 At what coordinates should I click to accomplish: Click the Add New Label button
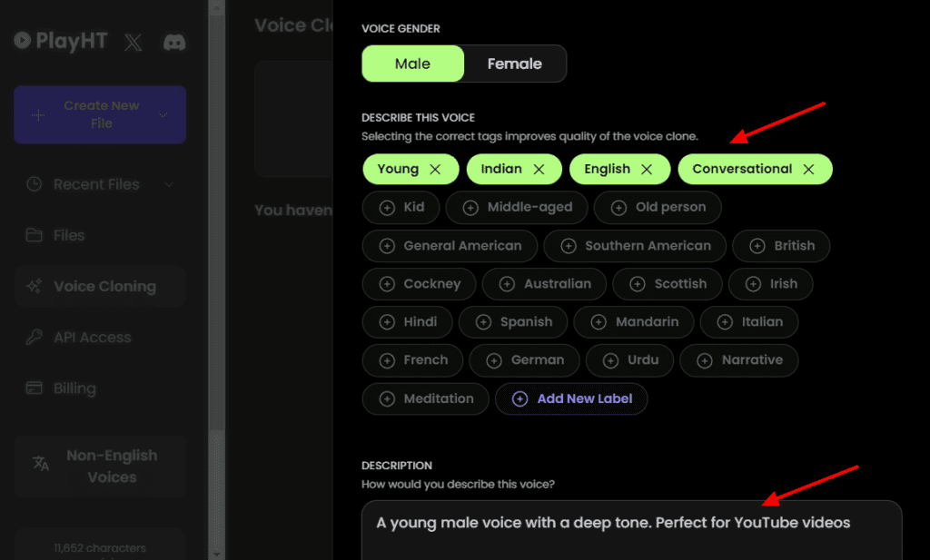[x=571, y=398]
